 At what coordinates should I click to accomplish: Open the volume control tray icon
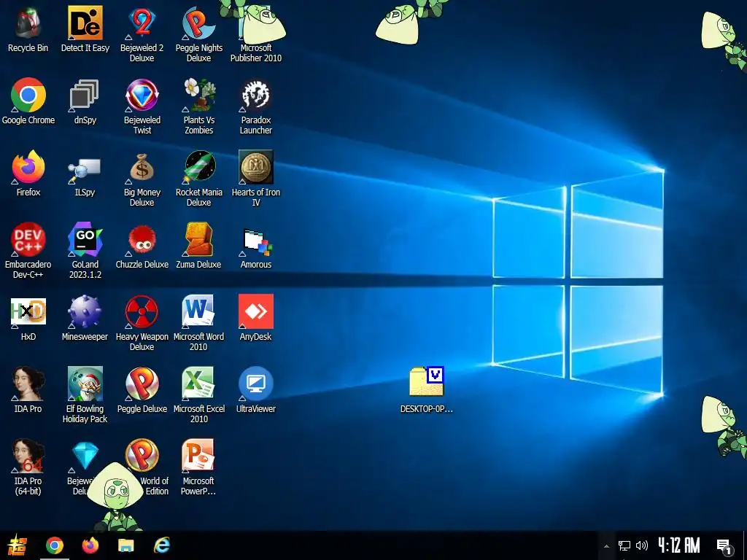(642, 545)
